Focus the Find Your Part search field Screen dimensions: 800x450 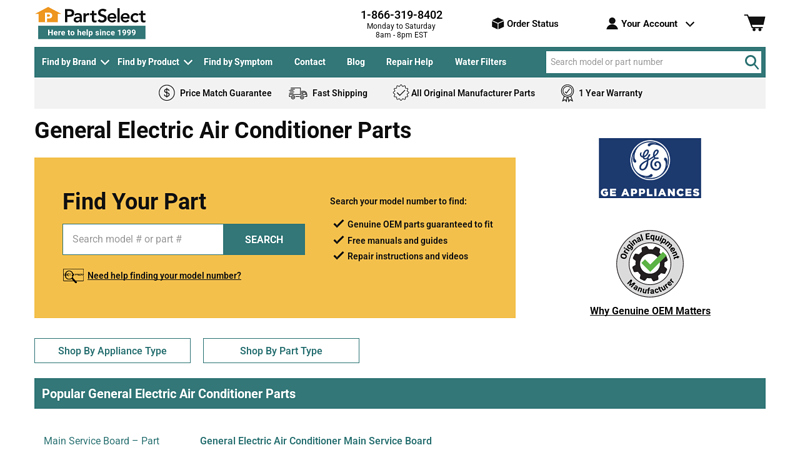[143, 239]
